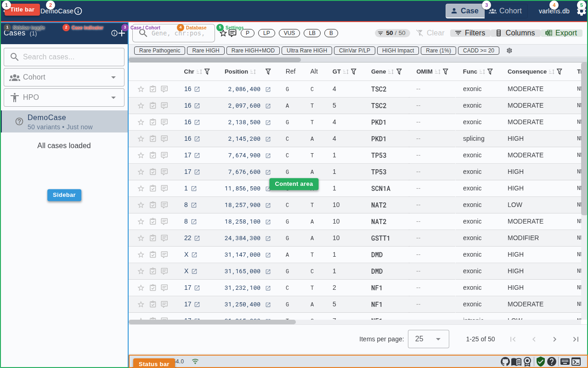Expand the Cohort dropdown in sidebar
This screenshot has height=368, width=588.
[x=64, y=77]
